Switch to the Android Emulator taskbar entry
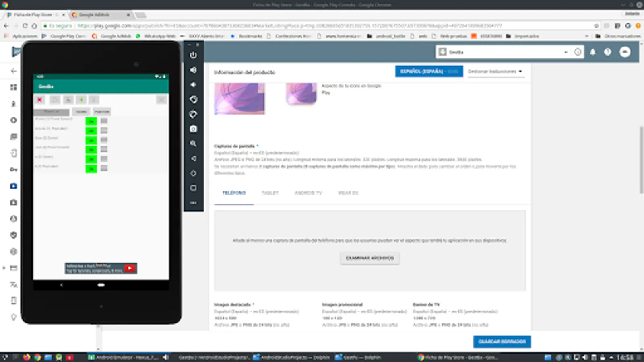Viewport: 644px width, 362px height. [x=124, y=357]
